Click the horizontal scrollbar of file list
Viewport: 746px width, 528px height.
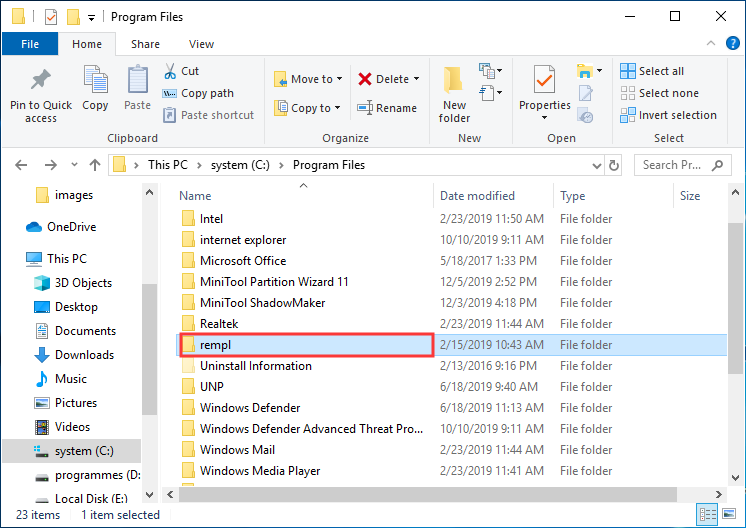pos(428,495)
